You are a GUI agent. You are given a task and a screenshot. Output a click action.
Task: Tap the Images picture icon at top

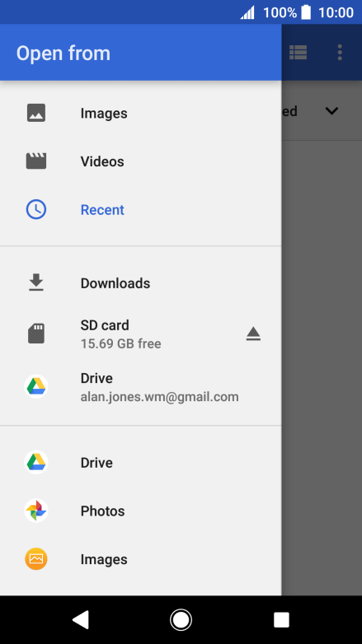coord(36,113)
